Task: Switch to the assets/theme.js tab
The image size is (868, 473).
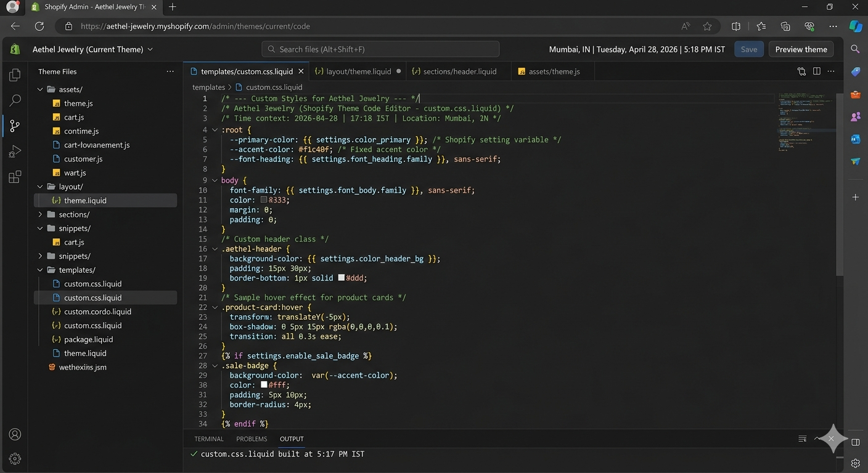Action: click(553, 71)
